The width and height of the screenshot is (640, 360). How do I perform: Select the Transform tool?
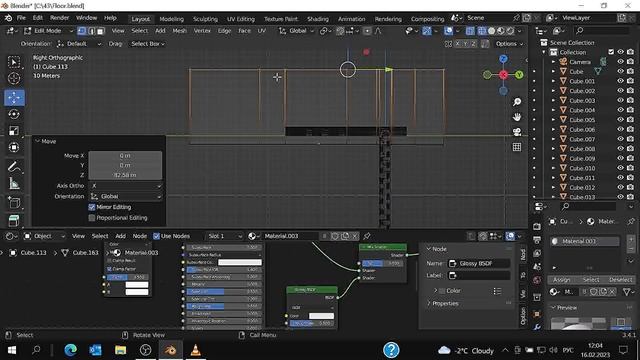[14, 147]
